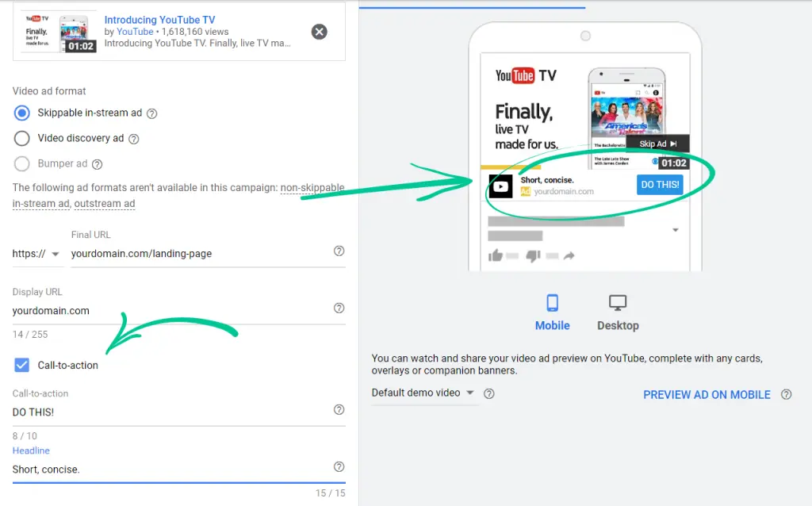Open the https:// protocol dropdown
Screen dimensions: 812x506
point(37,254)
